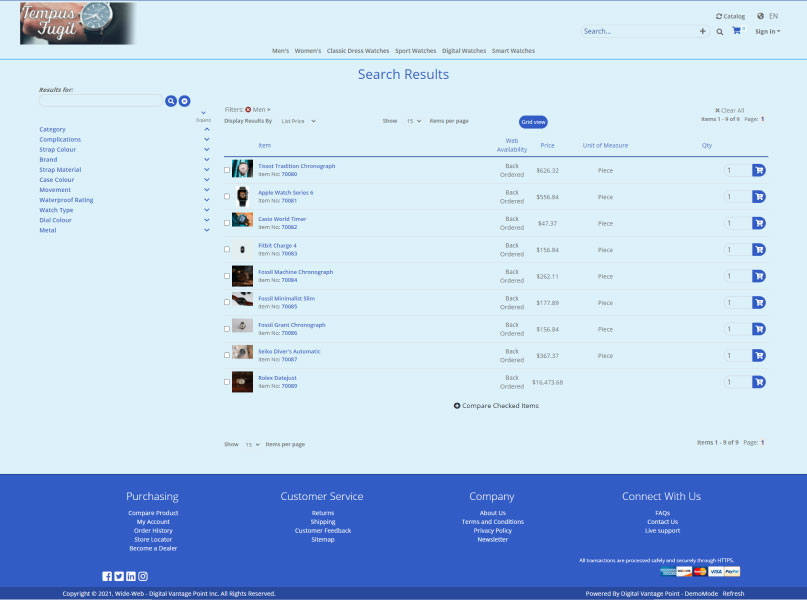Add Tissot Tradition Chronograph to cart
807x600 pixels.
click(759, 170)
